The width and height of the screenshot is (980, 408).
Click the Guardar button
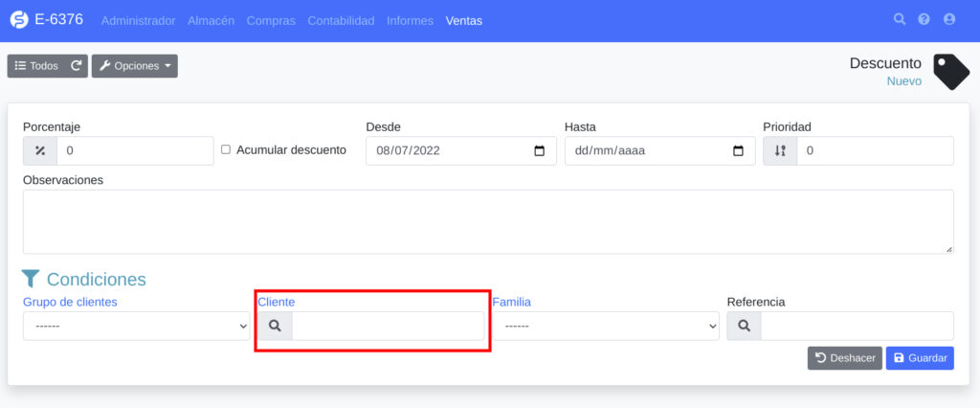coord(919,358)
